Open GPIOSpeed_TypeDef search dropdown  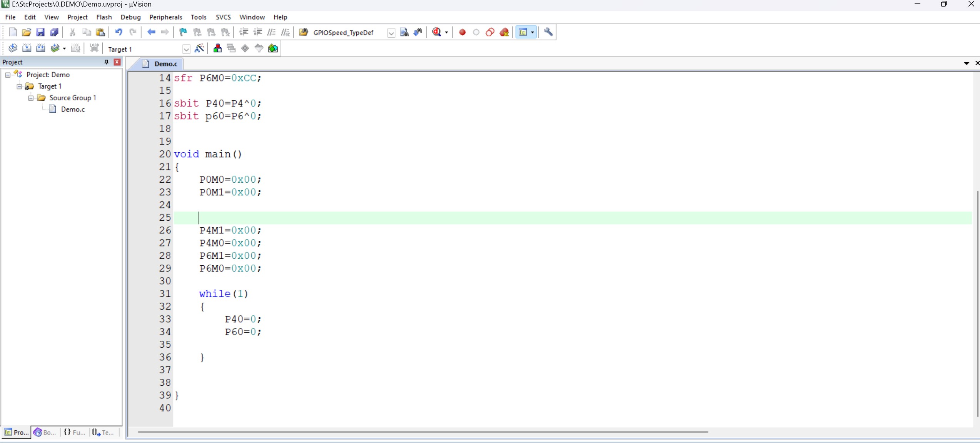[391, 33]
